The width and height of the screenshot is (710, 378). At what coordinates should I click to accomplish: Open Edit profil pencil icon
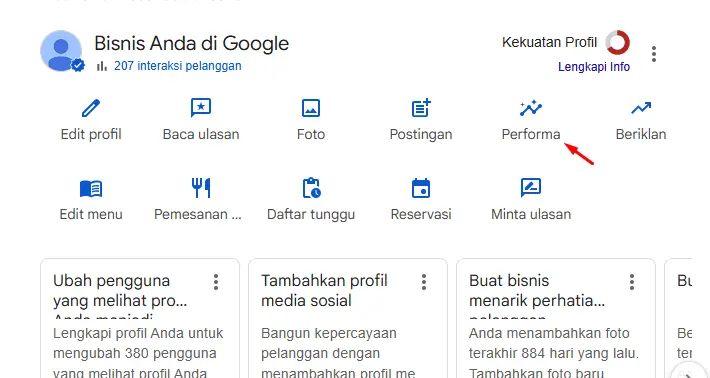(91, 108)
